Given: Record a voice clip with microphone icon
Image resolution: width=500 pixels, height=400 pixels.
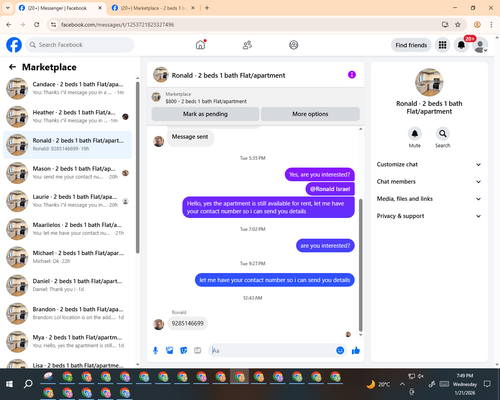Looking at the screenshot, I should point(155,350).
